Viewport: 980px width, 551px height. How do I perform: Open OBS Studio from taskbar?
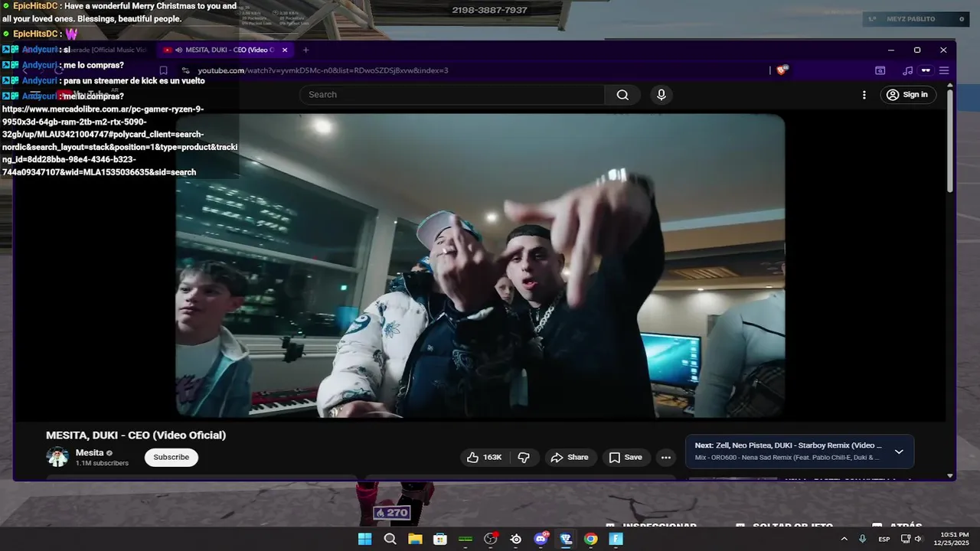491,539
